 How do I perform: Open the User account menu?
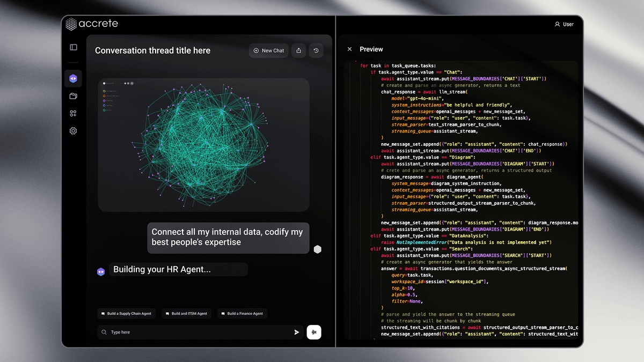pos(564,24)
